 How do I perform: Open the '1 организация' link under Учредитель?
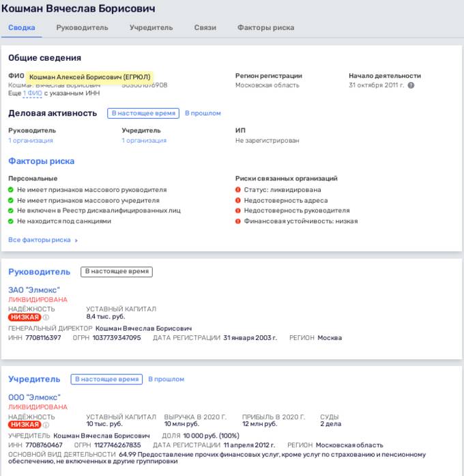pyautogui.click(x=144, y=141)
